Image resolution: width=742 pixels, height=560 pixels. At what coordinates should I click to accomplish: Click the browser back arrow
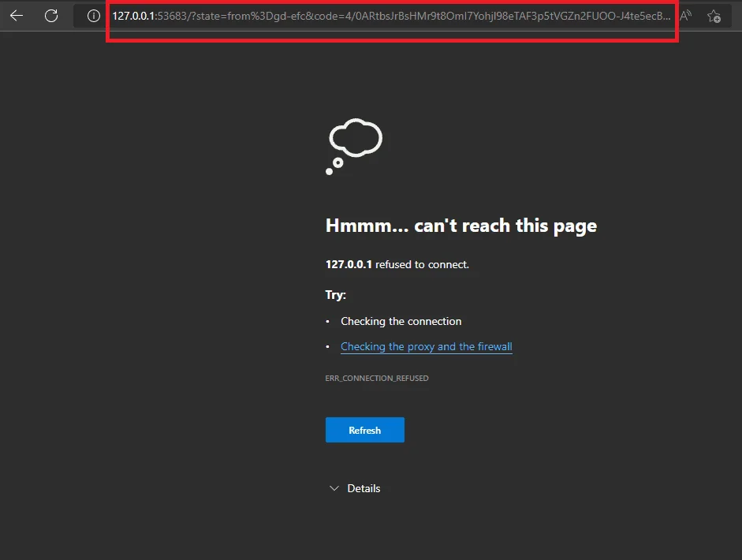pyautogui.click(x=17, y=16)
